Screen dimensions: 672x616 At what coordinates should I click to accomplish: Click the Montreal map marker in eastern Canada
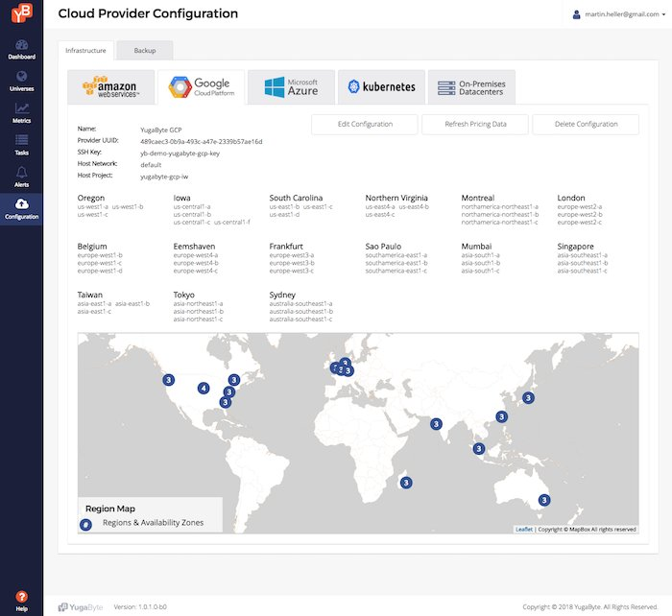[234, 380]
